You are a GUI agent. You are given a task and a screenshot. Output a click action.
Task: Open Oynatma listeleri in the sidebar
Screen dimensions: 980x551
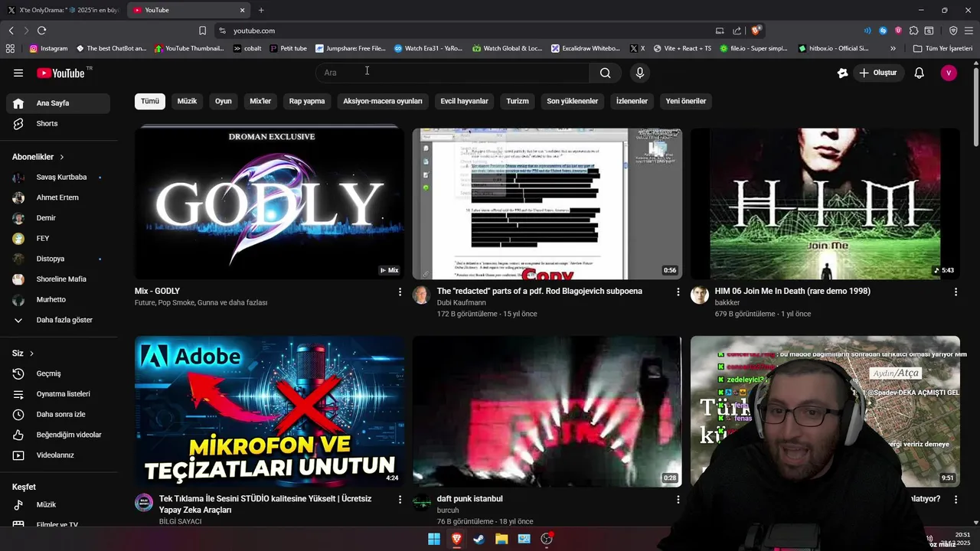point(58,394)
